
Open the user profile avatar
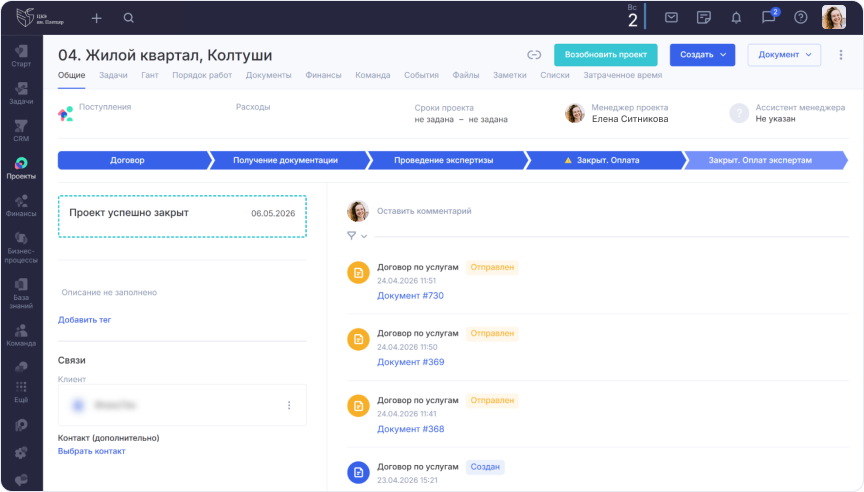point(834,18)
